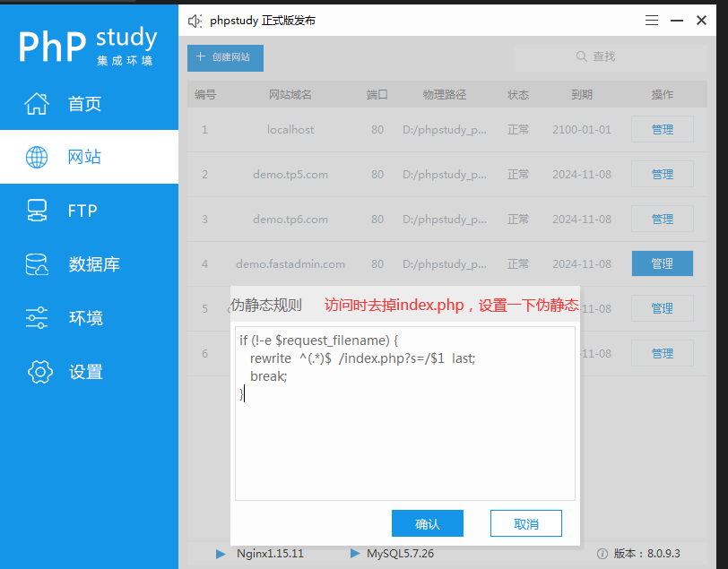The height and width of the screenshot is (569, 728).
Task: Click 管理 for localhost row
Action: coord(662,129)
